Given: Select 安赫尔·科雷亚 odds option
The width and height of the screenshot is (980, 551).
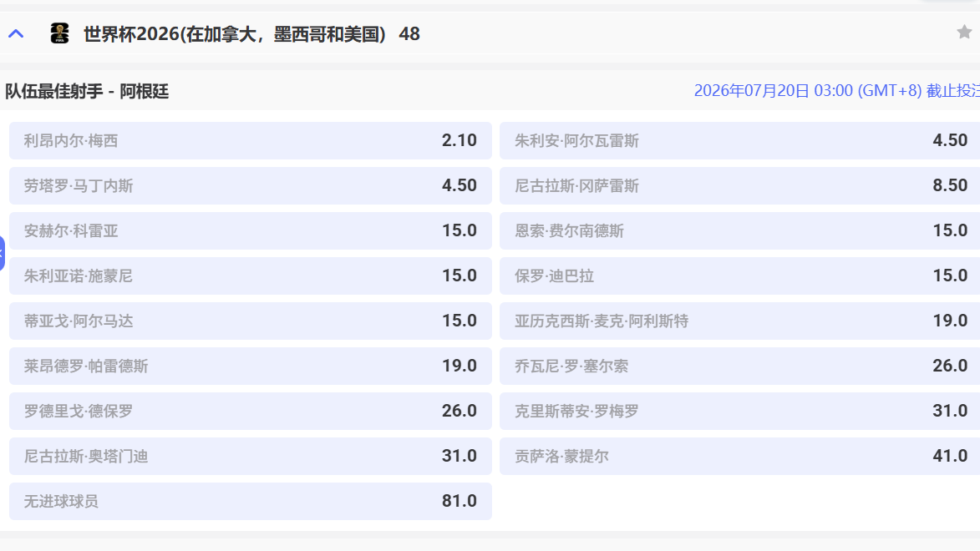Looking at the screenshot, I should click(250, 231).
